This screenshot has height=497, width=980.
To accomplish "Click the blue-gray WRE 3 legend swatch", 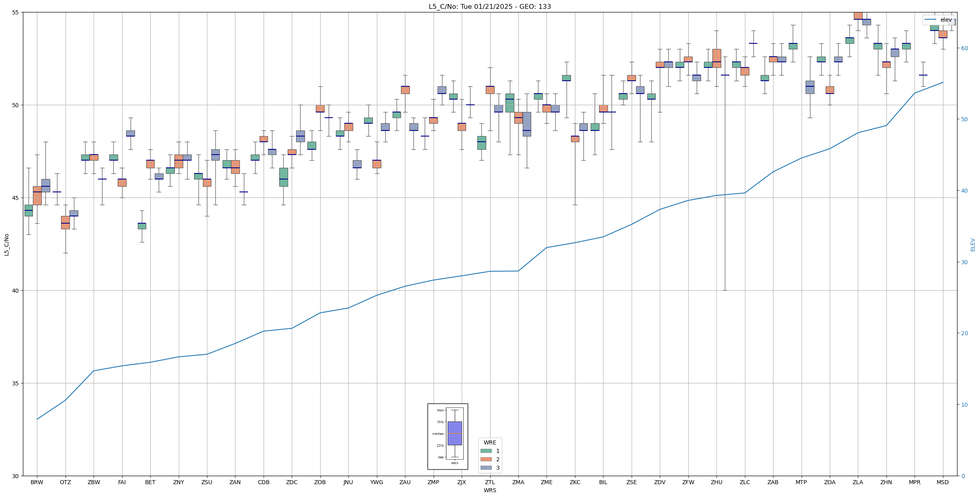I will pyautogui.click(x=486, y=468).
